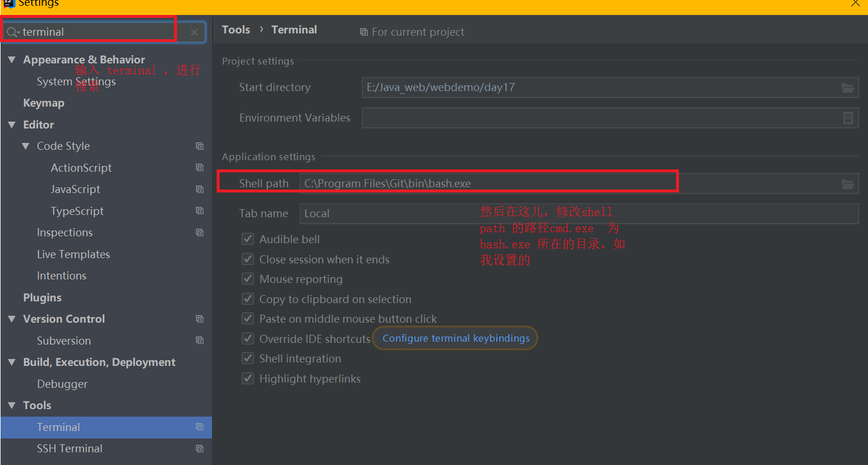Click the project-settings icon beside Terminal
This screenshot has height=465, width=868.
[x=199, y=427]
